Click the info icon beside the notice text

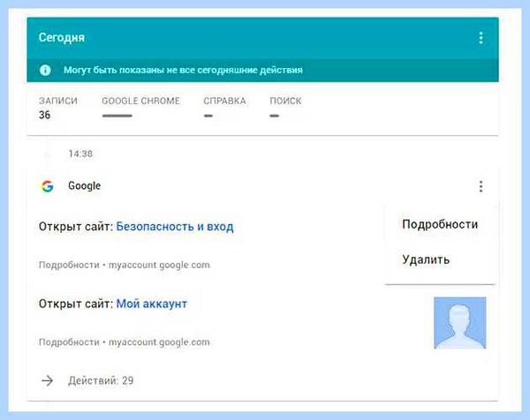pyautogui.click(x=45, y=70)
